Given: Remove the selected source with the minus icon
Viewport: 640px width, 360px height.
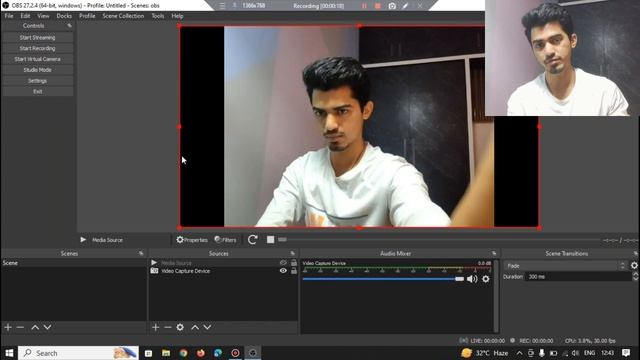Looking at the screenshot, I should click(x=168, y=327).
